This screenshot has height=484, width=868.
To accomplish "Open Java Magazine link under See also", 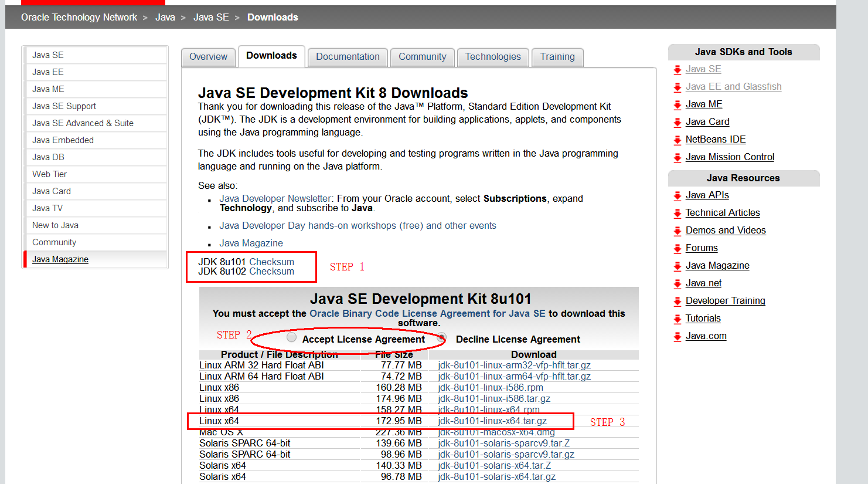I will pos(251,243).
